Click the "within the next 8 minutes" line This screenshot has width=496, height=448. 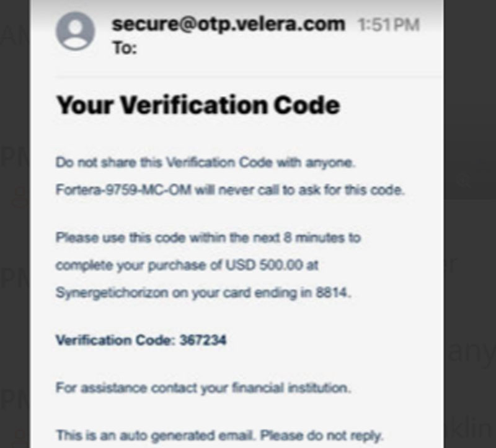coord(208,237)
